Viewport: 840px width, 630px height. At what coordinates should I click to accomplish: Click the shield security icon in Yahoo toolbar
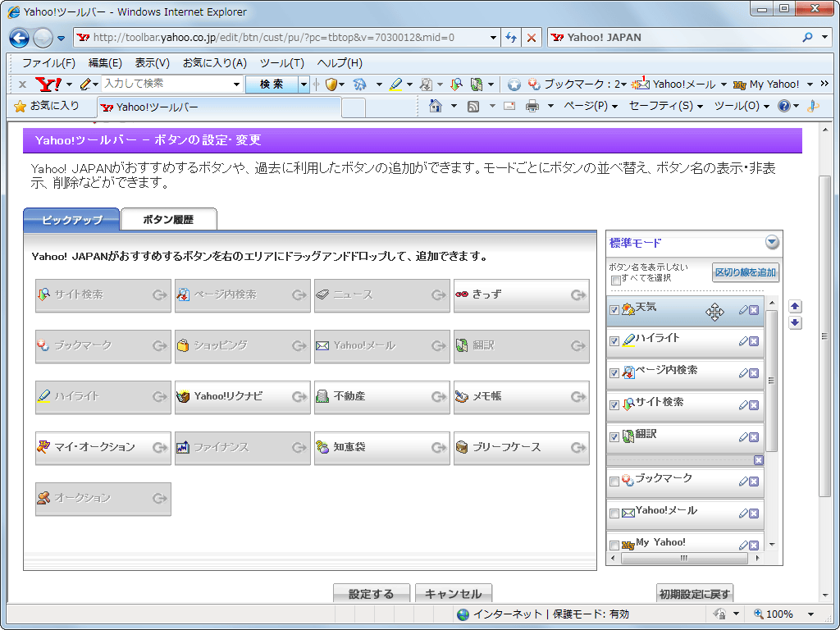(331, 84)
